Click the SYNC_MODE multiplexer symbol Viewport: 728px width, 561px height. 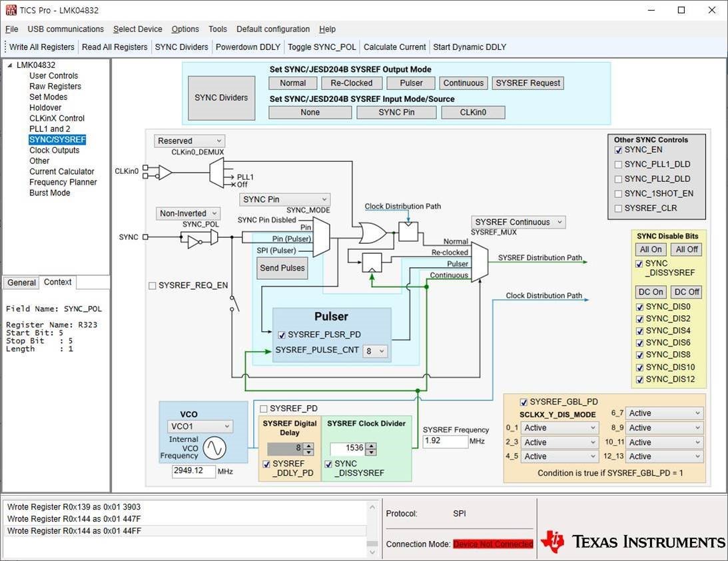click(322, 238)
